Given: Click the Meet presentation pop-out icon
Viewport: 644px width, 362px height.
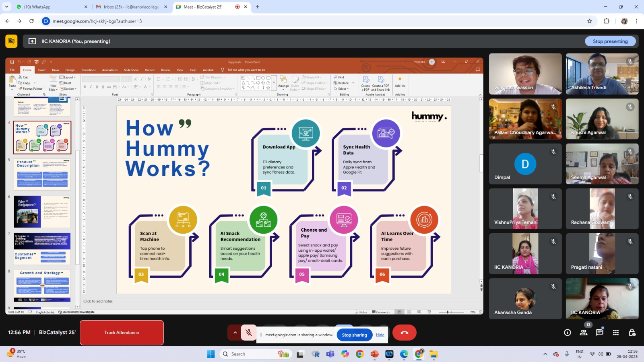Looking at the screenshot, I should pos(32,41).
